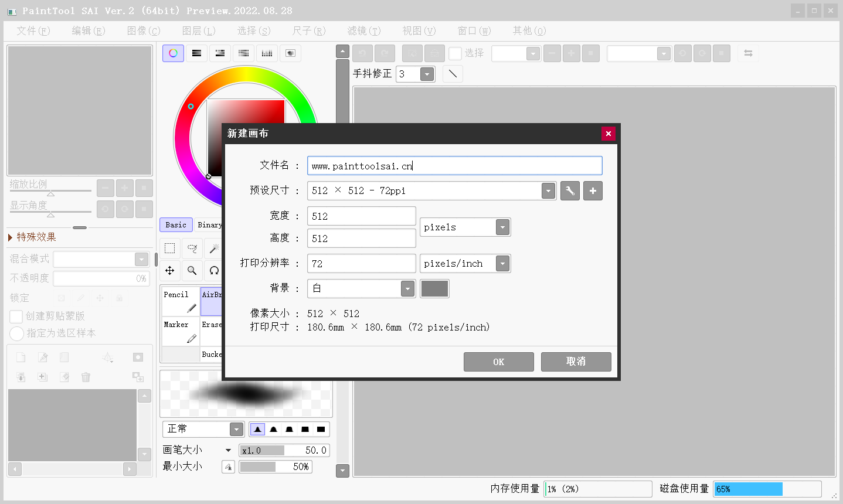843x504 pixels.
Task: Select the sharpest brush edge shape
Action: [257, 430]
